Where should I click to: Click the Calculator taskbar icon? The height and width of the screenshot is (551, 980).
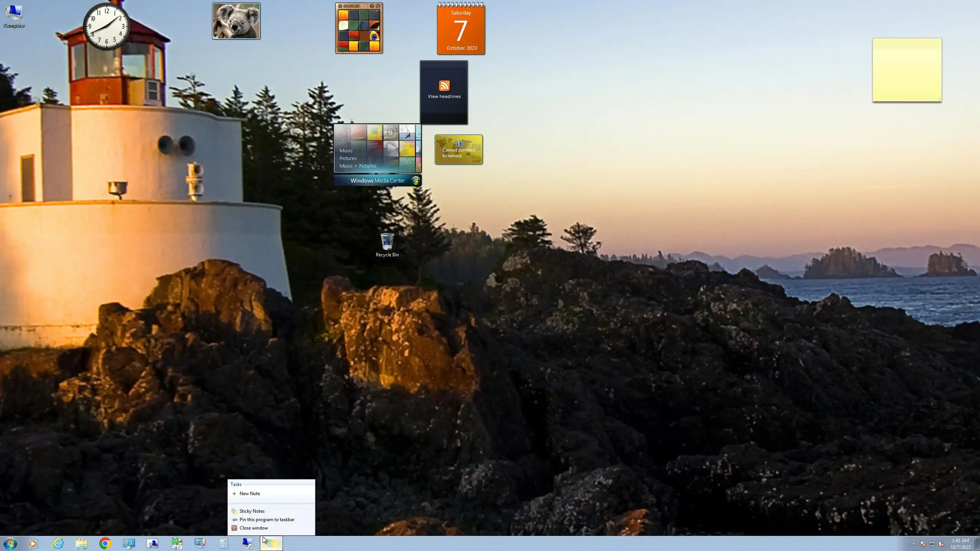(x=224, y=543)
